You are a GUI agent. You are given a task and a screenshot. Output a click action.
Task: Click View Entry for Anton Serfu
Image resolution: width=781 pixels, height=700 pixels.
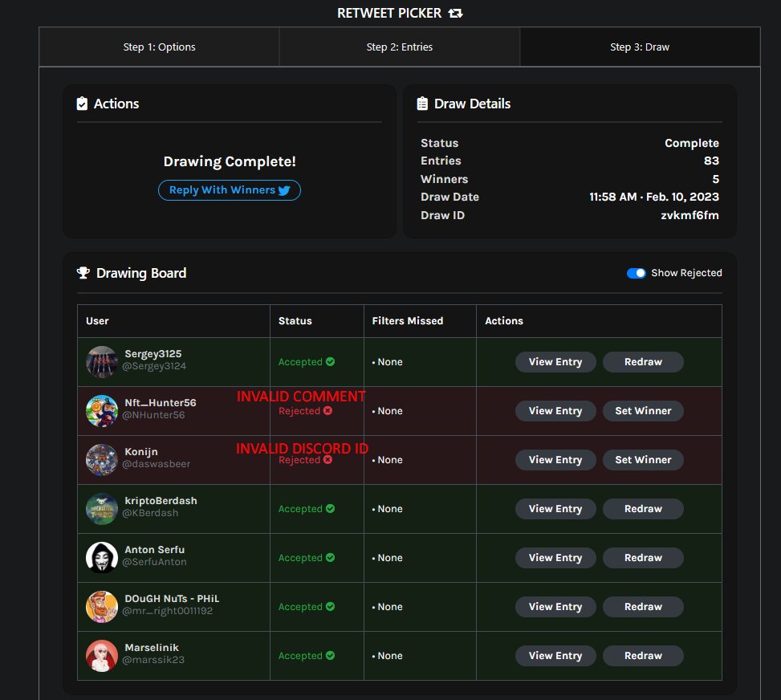pos(555,557)
